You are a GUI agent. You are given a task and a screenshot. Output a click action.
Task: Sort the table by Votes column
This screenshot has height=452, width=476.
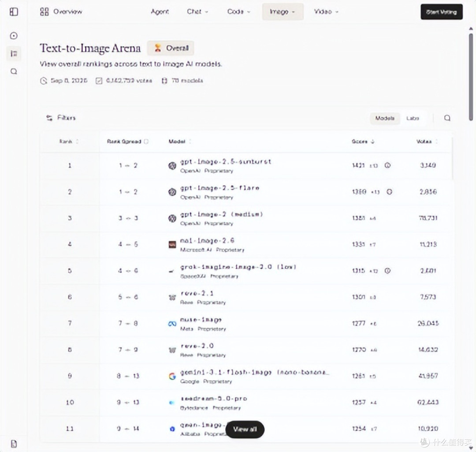[x=427, y=142]
